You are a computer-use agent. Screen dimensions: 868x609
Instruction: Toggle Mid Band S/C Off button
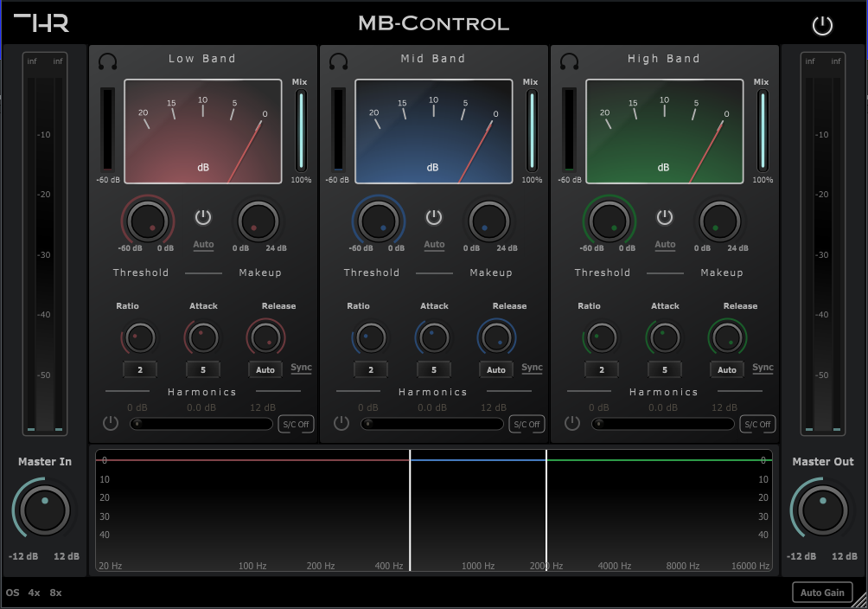527,424
